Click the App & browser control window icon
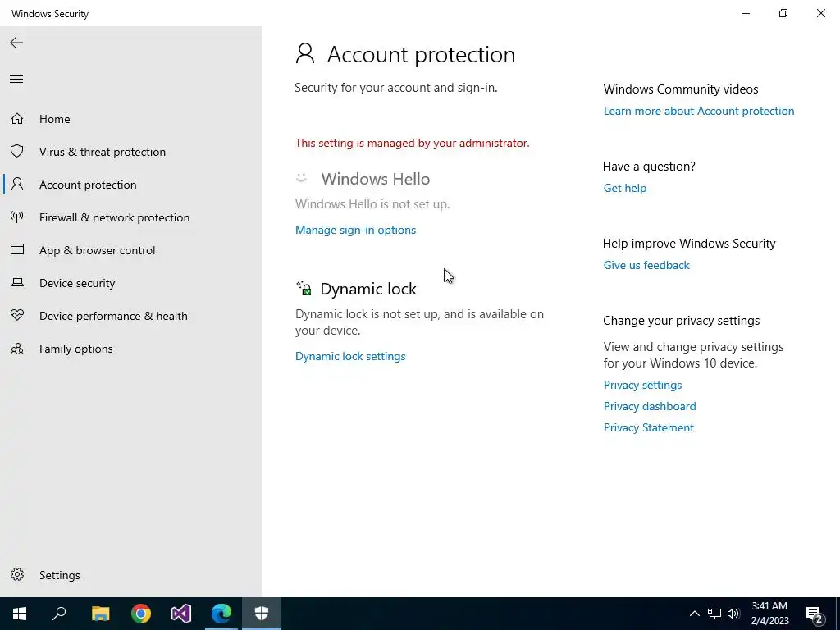 coord(17,249)
